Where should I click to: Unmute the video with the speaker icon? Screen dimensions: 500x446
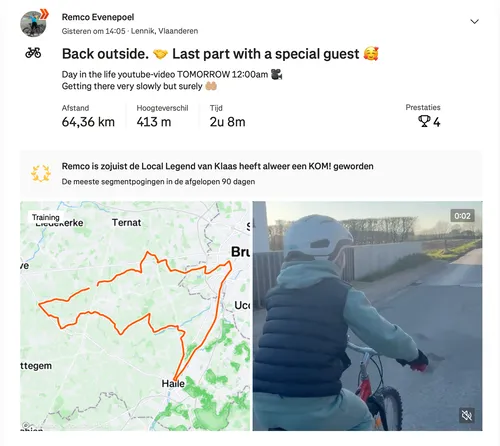pos(467,415)
